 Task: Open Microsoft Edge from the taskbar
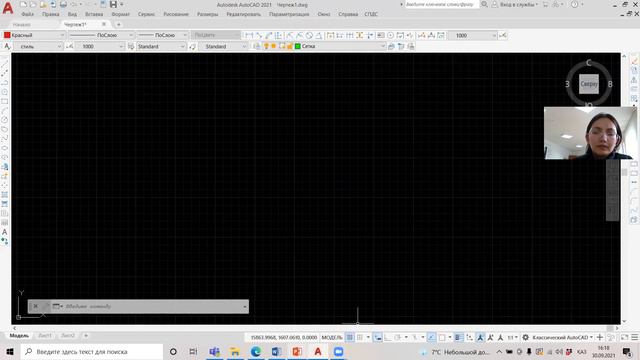click(x=256, y=351)
